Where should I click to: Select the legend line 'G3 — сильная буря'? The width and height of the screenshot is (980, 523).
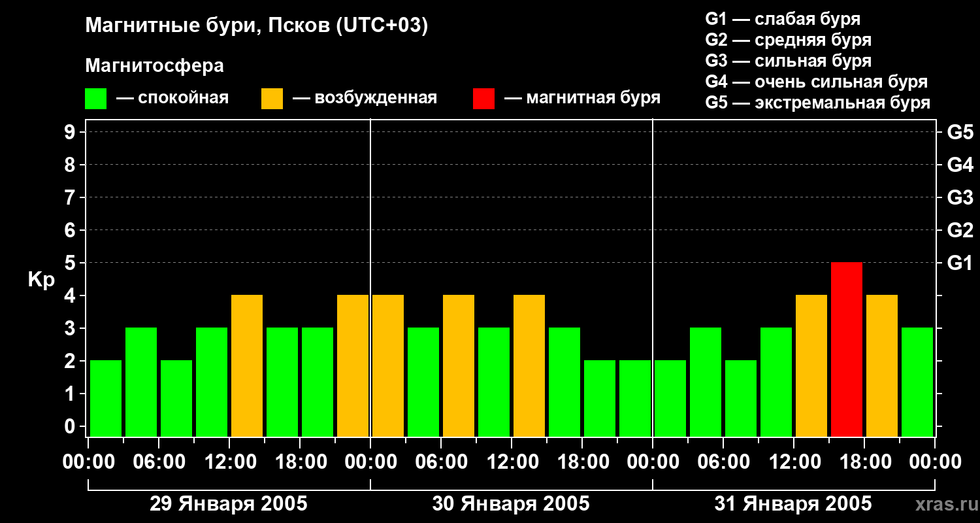click(789, 61)
